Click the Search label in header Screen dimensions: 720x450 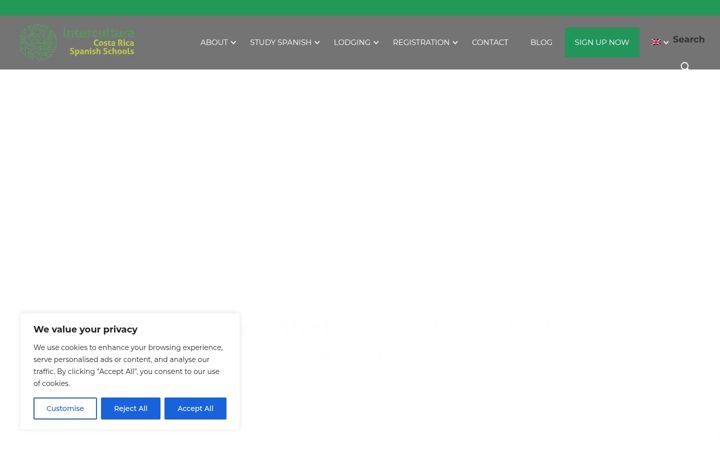[688, 39]
